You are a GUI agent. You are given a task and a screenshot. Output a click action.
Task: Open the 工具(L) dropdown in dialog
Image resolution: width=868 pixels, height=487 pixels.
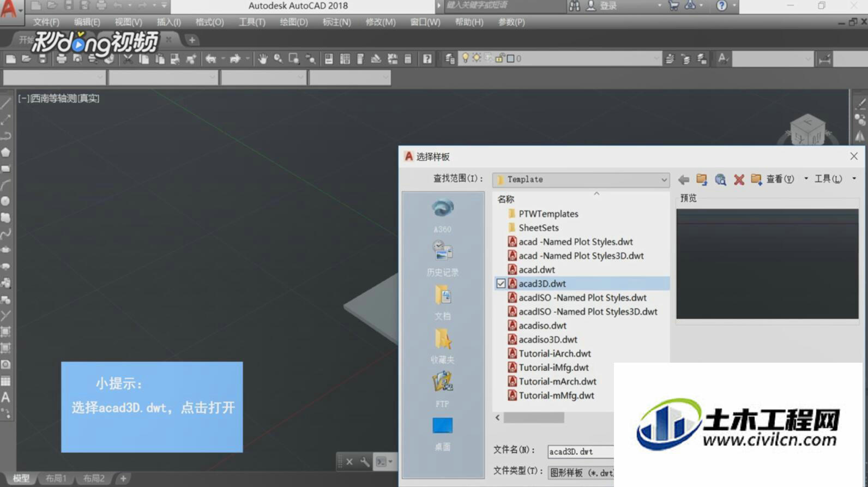click(x=835, y=179)
